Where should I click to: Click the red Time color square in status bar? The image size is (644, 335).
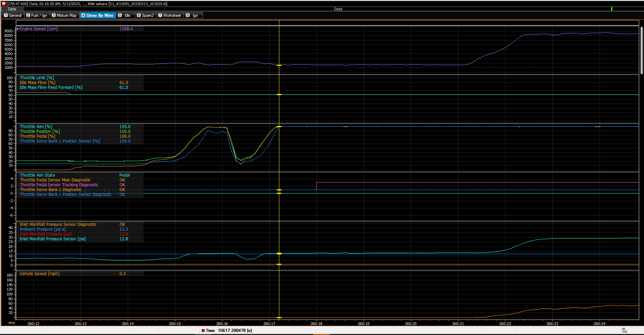click(x=203, y=330)
